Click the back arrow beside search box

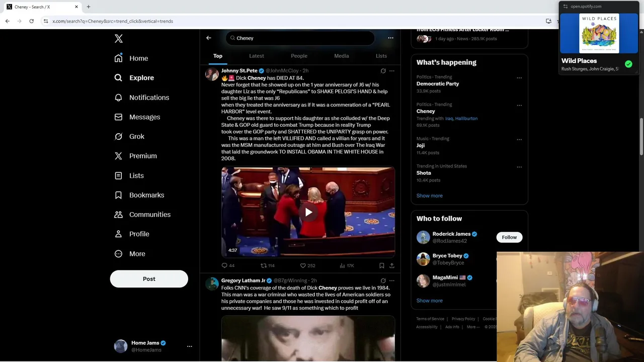coord(208,38)
